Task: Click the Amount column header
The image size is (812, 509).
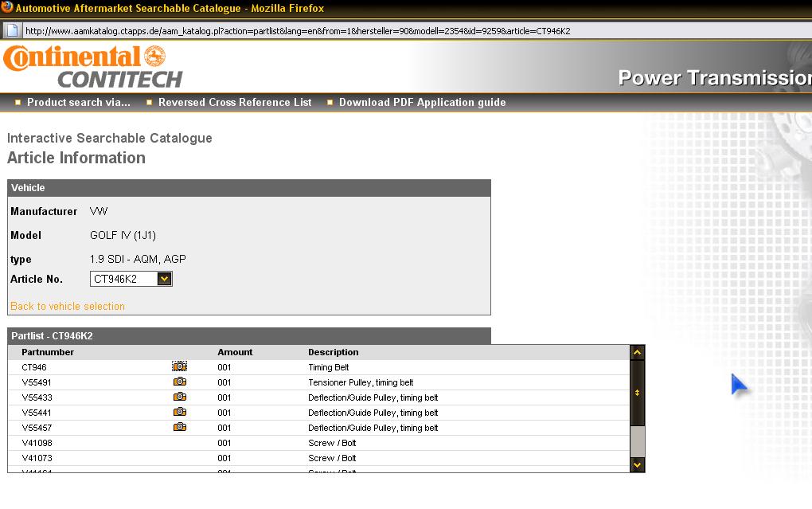Action: tap(235, 352)
